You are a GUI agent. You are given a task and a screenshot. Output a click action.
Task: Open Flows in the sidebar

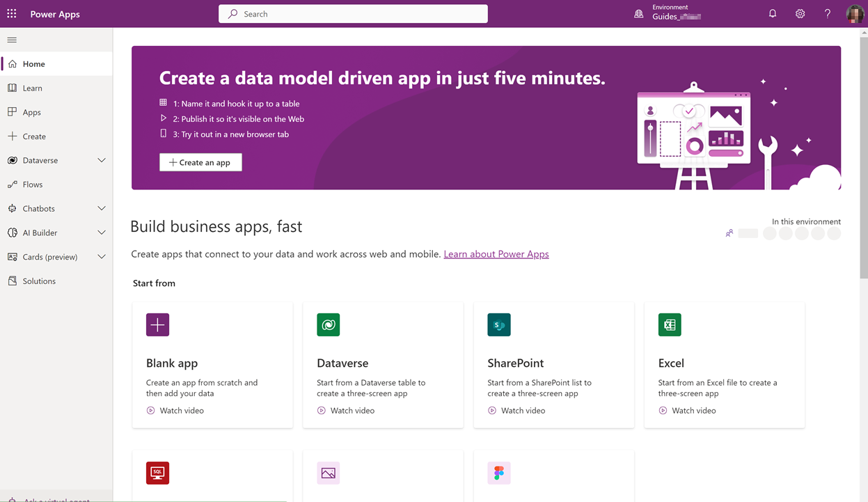click(56, 185)
